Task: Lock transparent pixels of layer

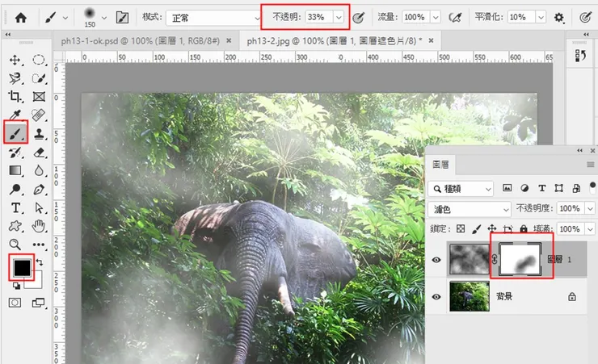Action: [x=461, y=228]
